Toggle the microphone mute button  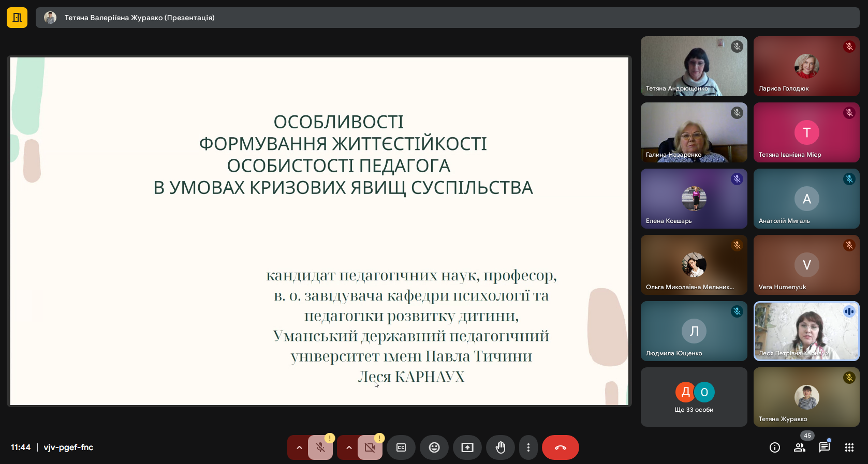(x=320, y=447)
